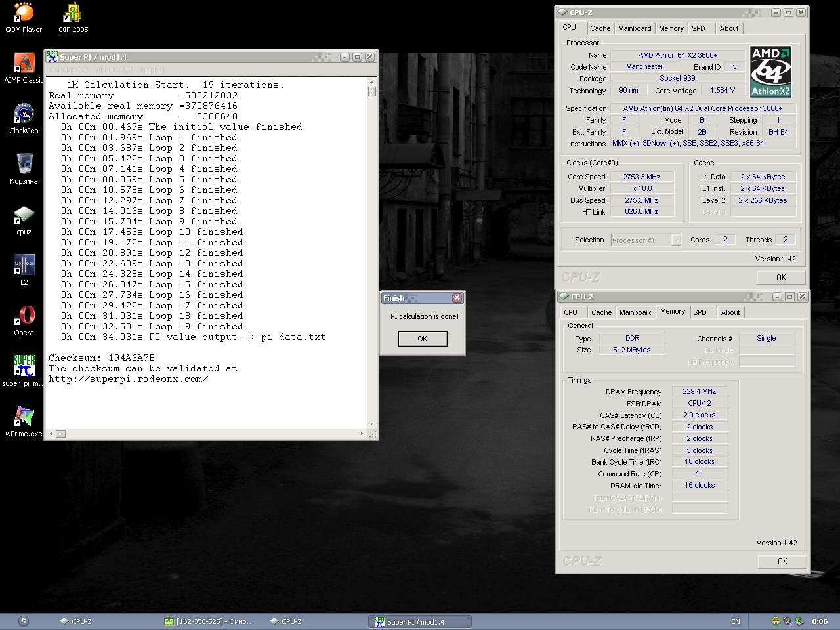
Task: Open AIMP Classic desktop icon
Action: [24, 68]
